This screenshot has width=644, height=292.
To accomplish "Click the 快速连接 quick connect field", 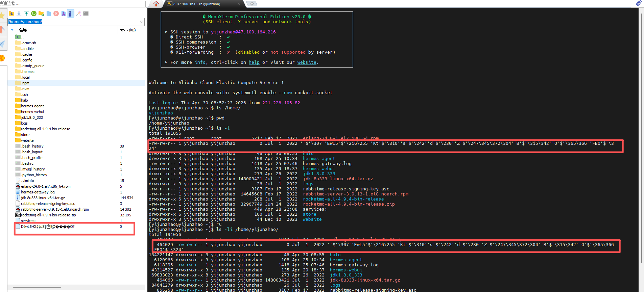I will [x=73, y=3].
